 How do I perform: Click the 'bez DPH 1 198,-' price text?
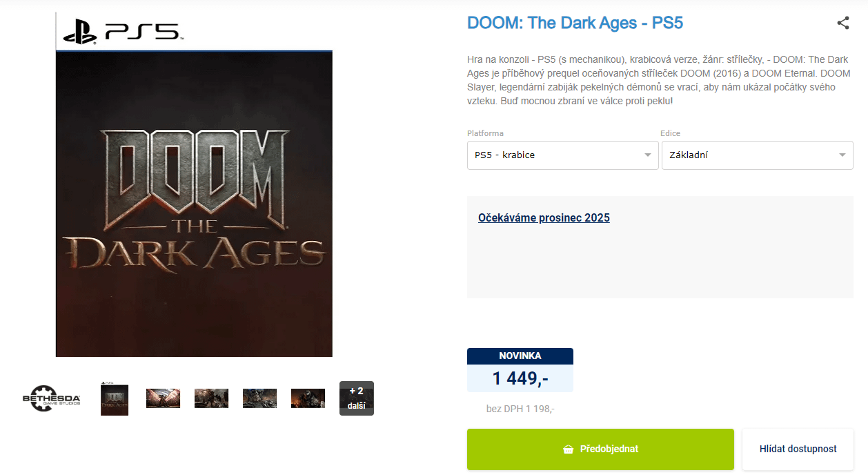520,409
